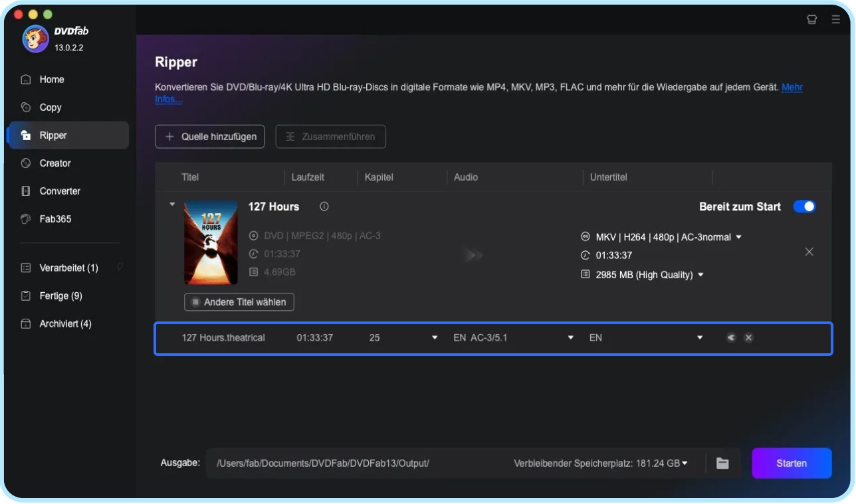Click the Untertitel column header
This screenshot has height=504, width=856.
(608, 177)
